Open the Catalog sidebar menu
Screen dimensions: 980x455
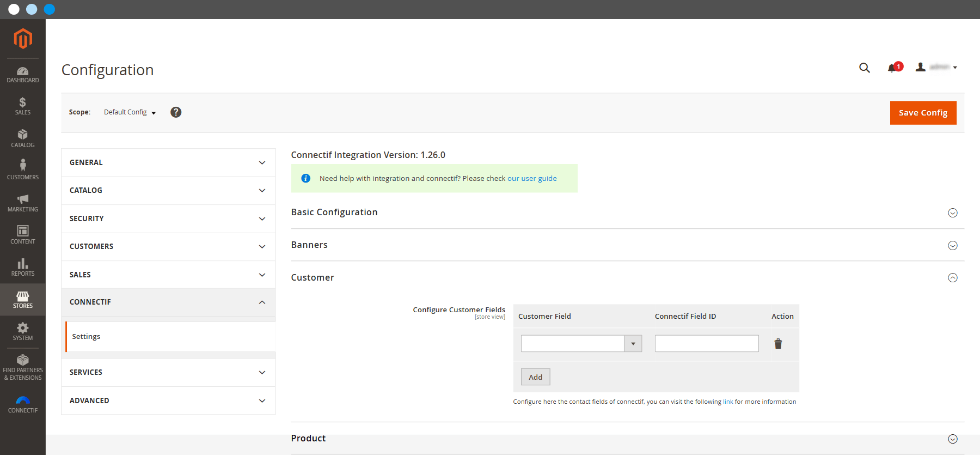coord(23,138)
